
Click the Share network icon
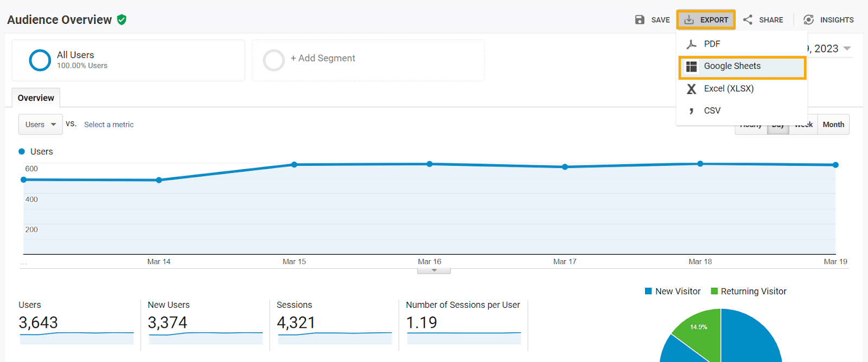(748, 20)
